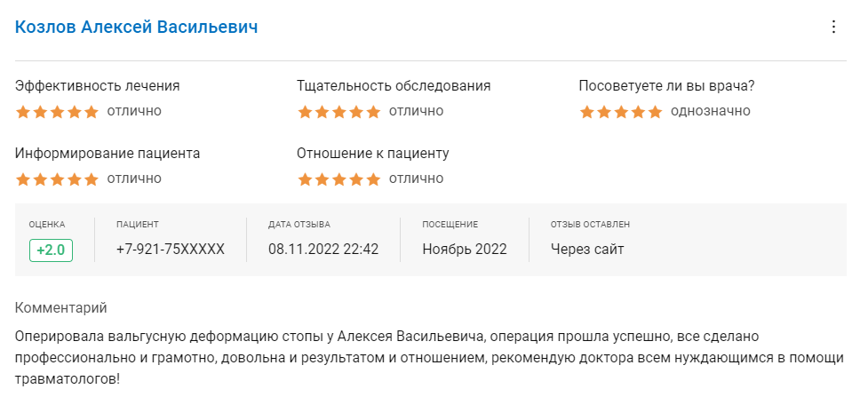Click the patient phone +7-921-75XXXXX
Screen dimensions: 868x405
click(171, 249)
